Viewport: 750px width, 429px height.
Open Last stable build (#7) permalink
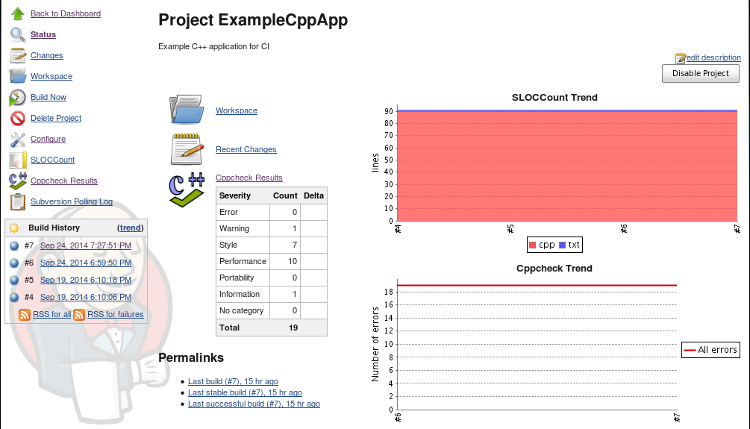pos(245,392)
